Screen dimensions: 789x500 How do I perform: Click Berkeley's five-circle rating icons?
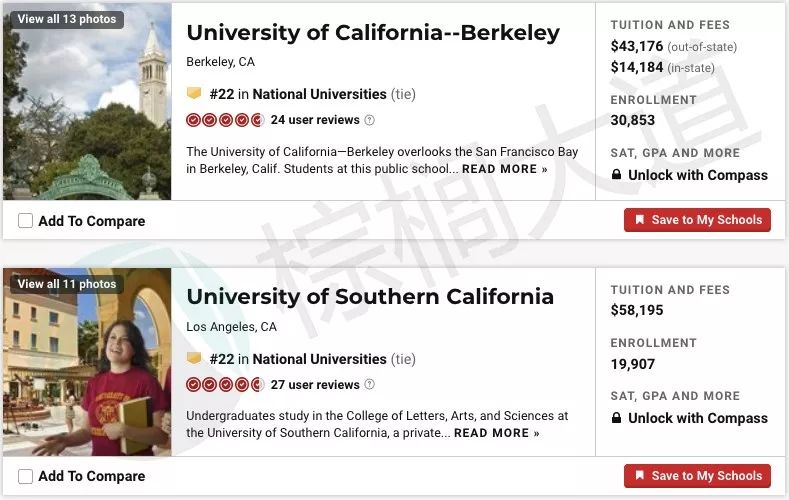(x=225, y=120)
